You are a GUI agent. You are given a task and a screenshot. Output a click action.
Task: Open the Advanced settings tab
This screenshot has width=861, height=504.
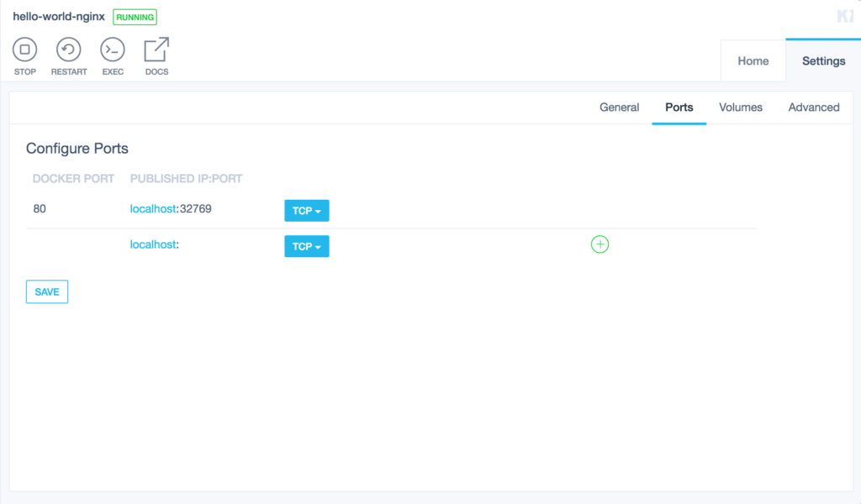click(814, 108)
